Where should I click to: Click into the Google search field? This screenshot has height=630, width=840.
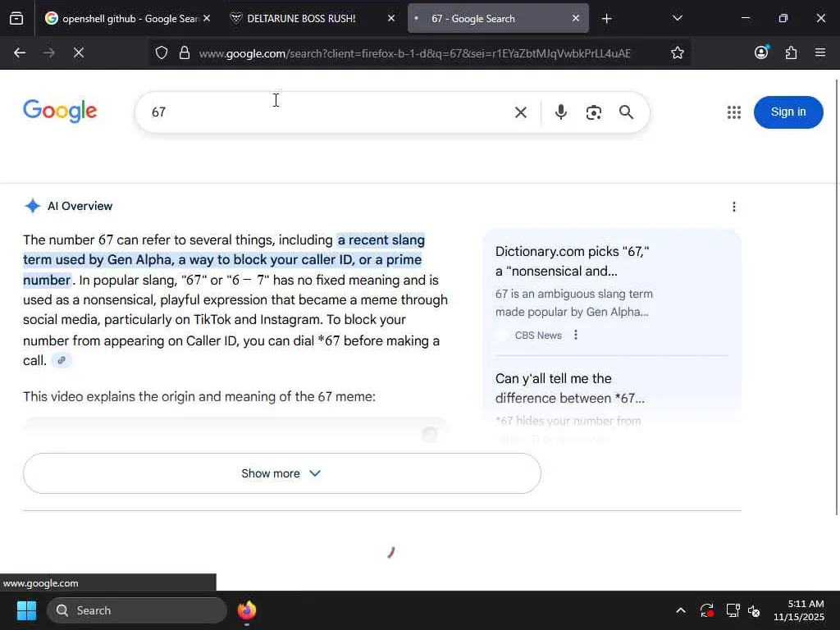coord(326,112)
